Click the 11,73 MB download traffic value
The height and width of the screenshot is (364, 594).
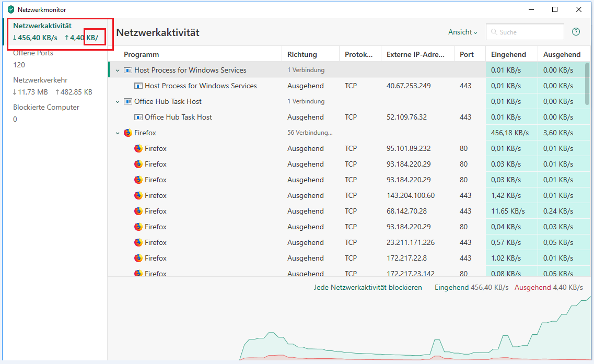(30, 92)
